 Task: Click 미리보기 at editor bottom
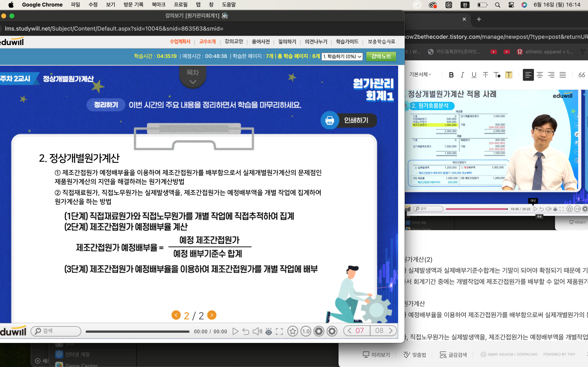point(376,355)
